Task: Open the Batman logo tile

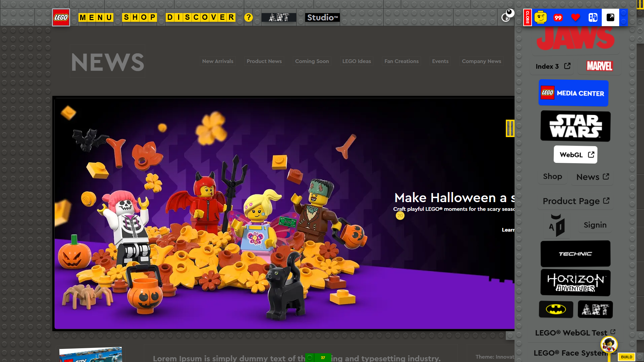Action: tap(556, 309)
